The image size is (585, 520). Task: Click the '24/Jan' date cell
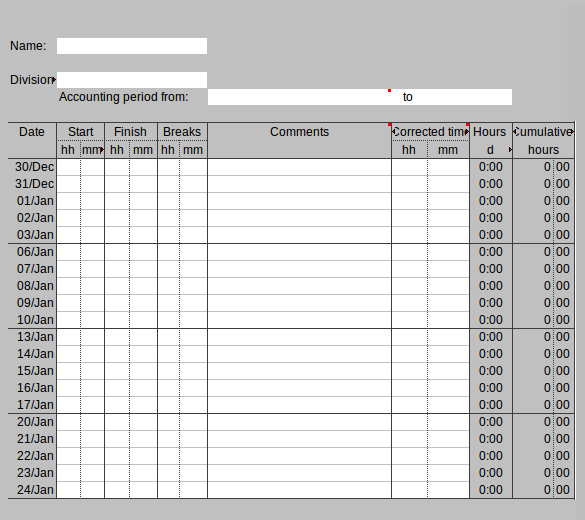click(32, 490)
